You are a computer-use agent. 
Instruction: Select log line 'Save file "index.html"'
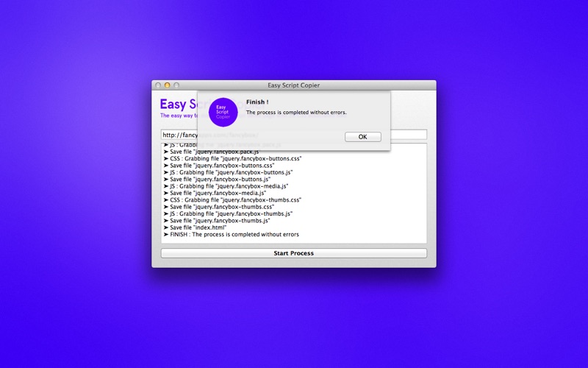(195, 227)
